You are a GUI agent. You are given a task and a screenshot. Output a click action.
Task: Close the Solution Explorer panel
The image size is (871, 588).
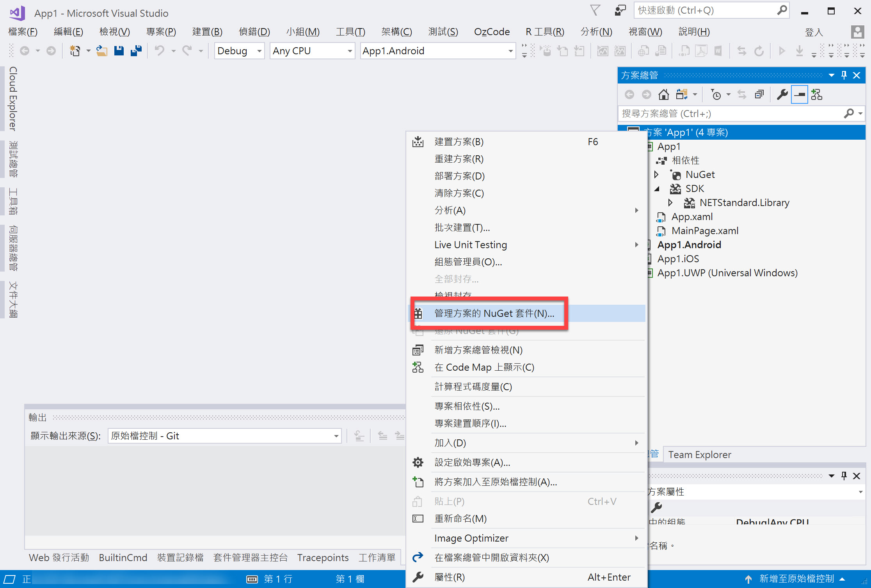coord(857,75)
